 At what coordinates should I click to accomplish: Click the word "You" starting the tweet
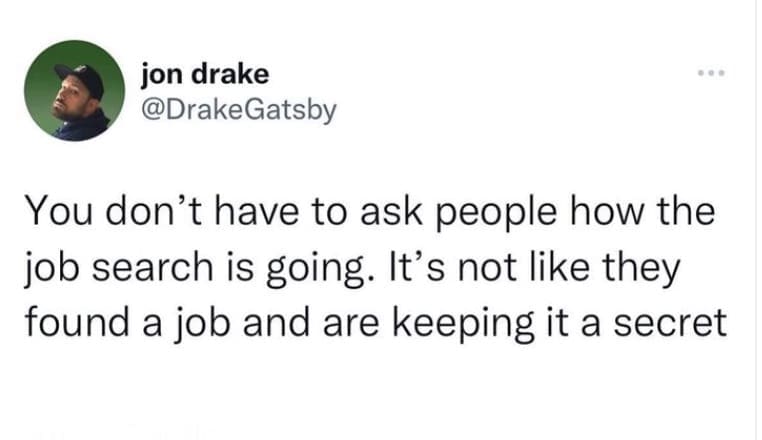click(53, 214)
